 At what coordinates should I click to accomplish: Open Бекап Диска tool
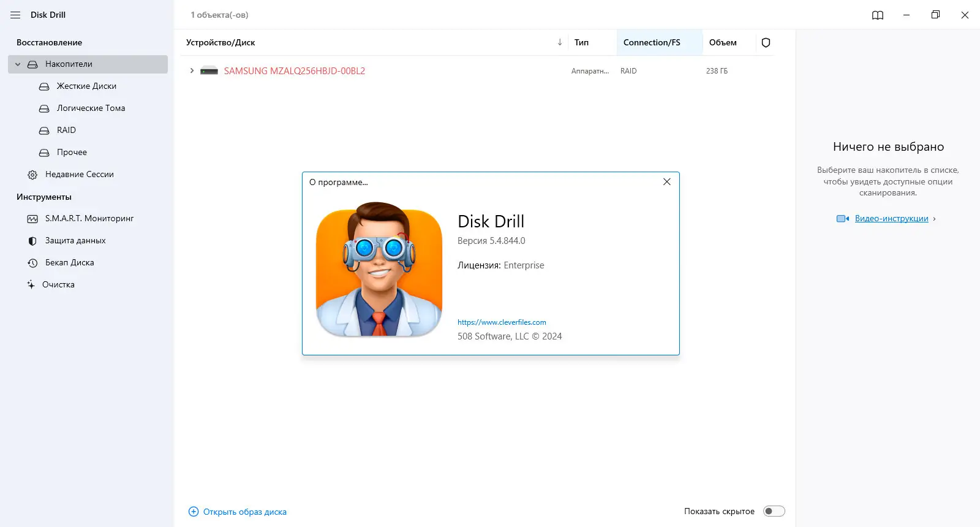click(70, 262)
